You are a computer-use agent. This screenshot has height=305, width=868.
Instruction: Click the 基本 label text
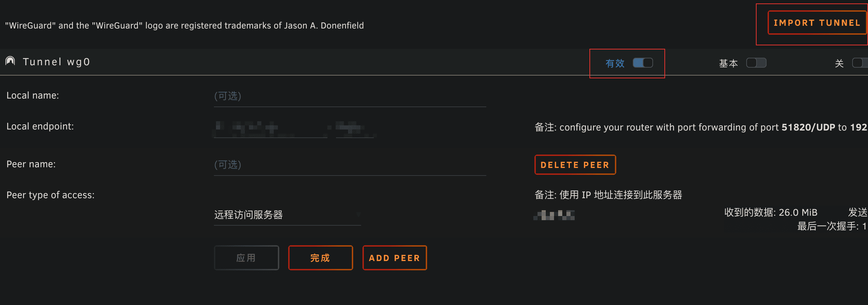728,63
